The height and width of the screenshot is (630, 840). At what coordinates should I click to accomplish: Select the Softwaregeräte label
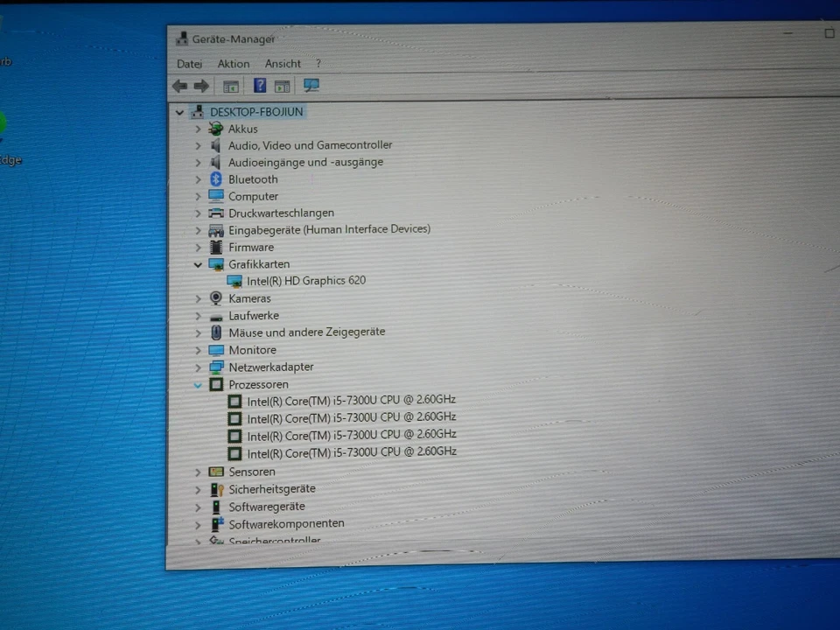(x=267, y=507)
